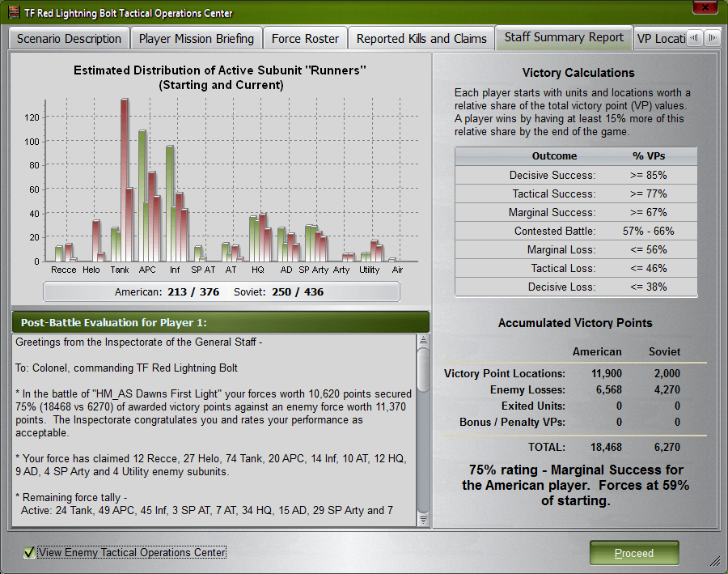Click the American / Soviet totals bar
This screenshot has height=574, width=728.
click(x=222, y=292)
